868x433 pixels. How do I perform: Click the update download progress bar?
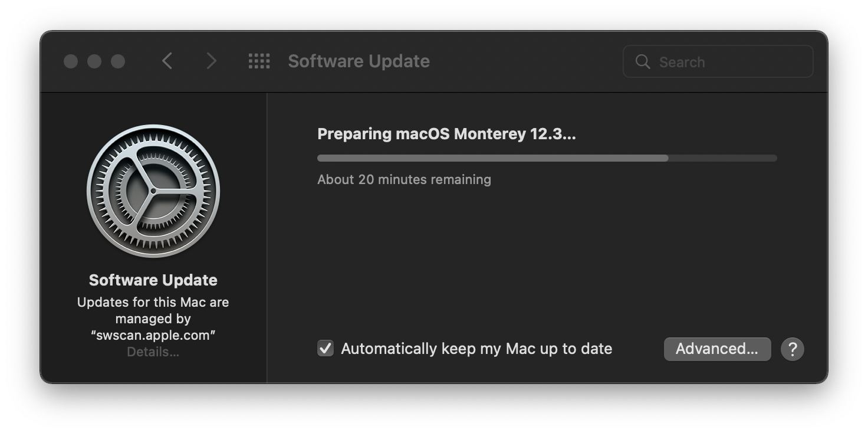point(547,158)
